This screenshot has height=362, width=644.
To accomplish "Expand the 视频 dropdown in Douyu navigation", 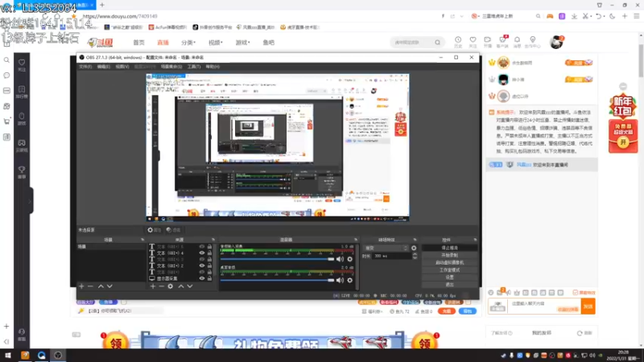I will click(x=216, y=43).
